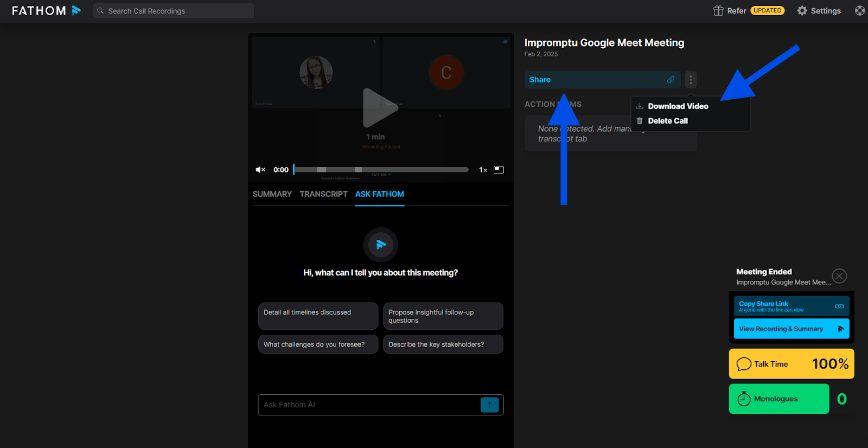
Task: Open the Talk Time 100% card
Action: coord(792,364)
